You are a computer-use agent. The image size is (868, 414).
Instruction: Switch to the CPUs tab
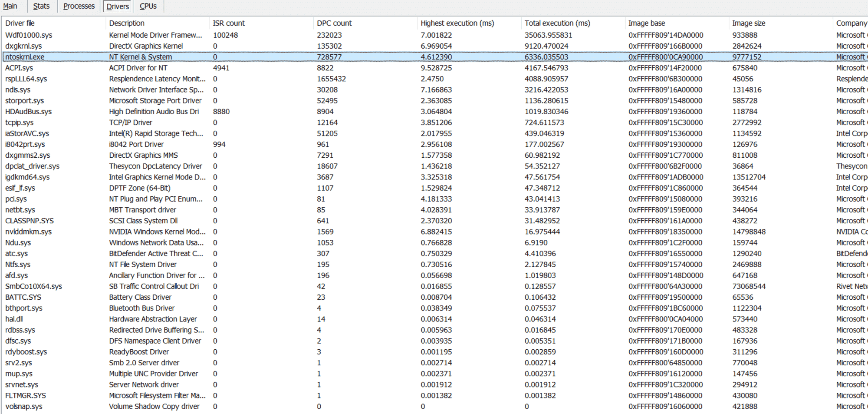(x=148, y=6)
